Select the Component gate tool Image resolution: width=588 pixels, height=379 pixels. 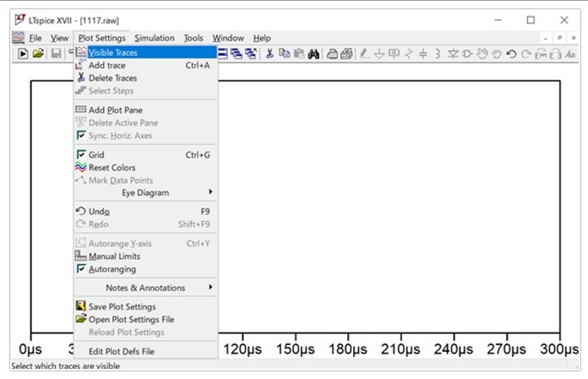pyautogui.click(x=467, y=54)
